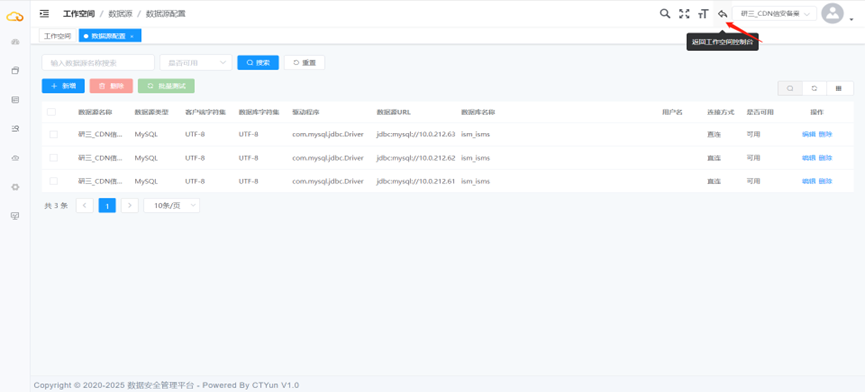The image size is (865, 392).
Task: Delete the row with URL 10.0.212.63
Action: (x=825, y=134)
